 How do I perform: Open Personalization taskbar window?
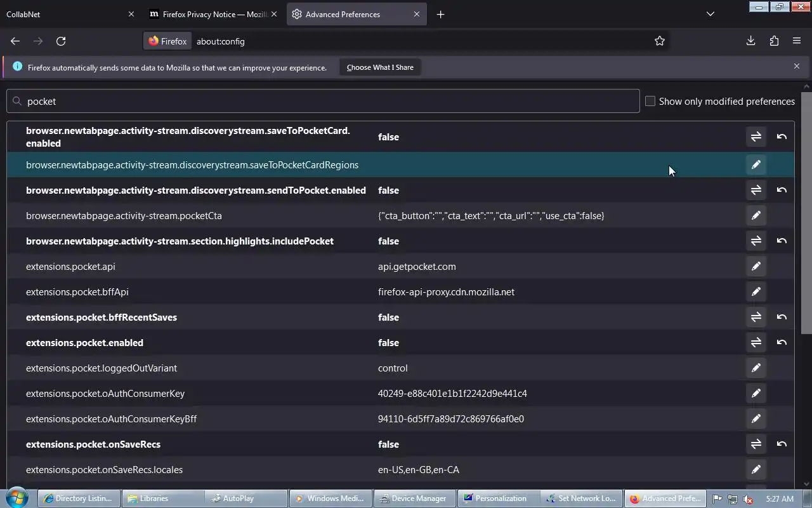[x=497, y=498]
